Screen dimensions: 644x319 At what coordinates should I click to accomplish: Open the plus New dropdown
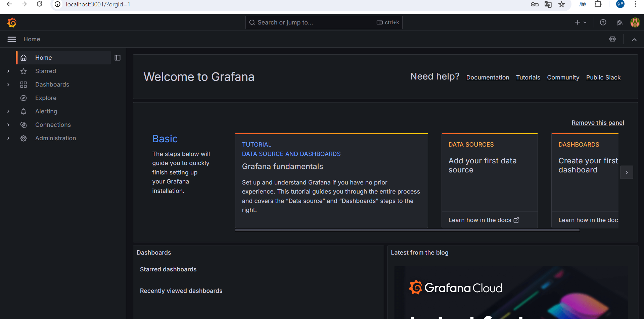pos(581,22)
